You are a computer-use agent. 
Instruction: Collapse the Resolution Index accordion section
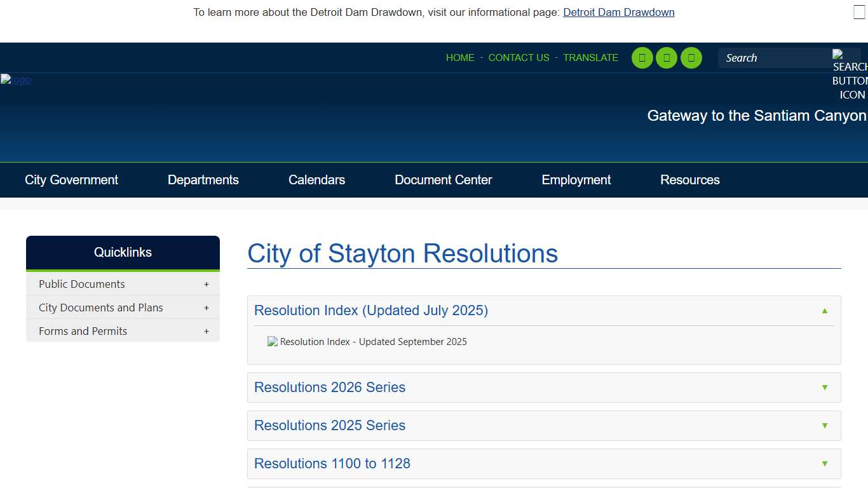coord(825,311)
